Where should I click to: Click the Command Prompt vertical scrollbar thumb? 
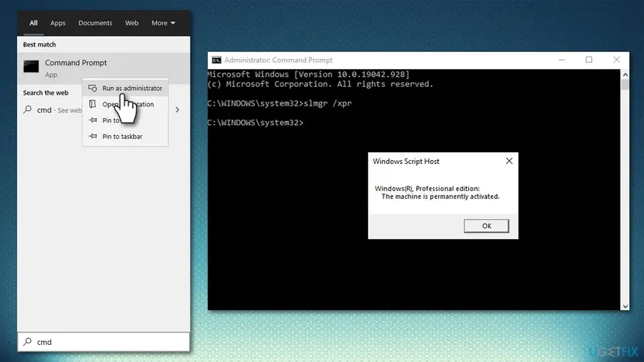(625, 85)
